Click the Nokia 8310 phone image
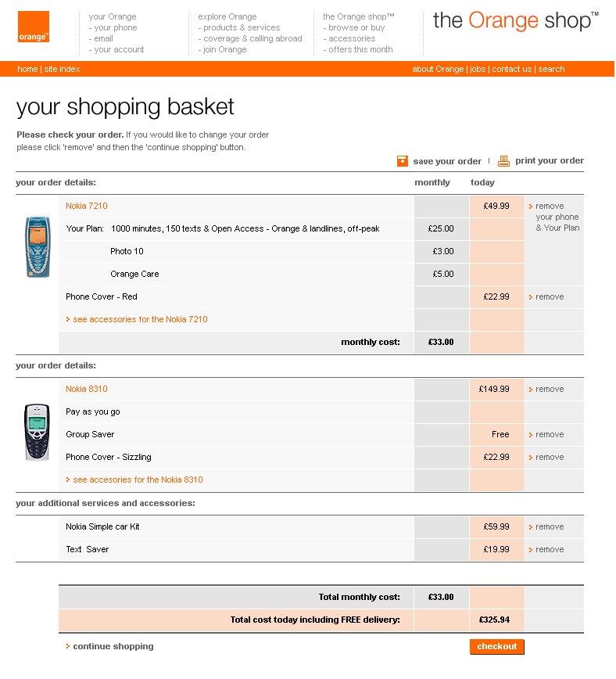Image resolution: width=616 pixels, height=679 pixels. pyautogui.click(x=37, y=432)
